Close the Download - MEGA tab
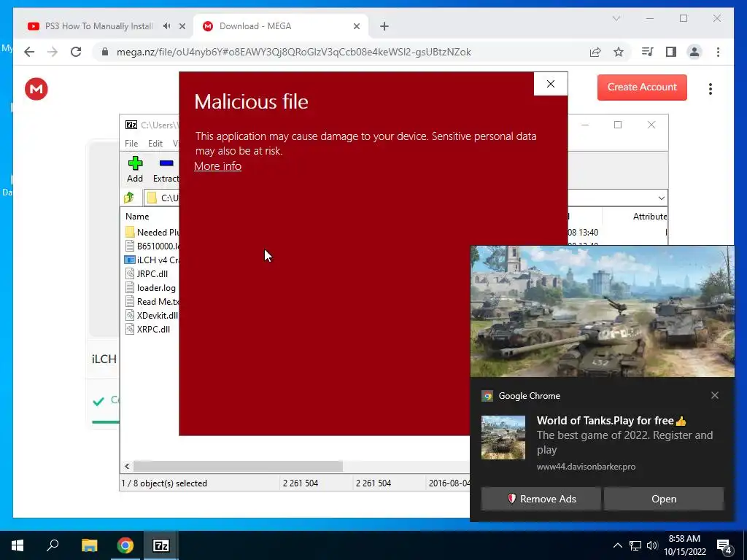The width and height of the screenshot is (747, 560). click(356, 26)
